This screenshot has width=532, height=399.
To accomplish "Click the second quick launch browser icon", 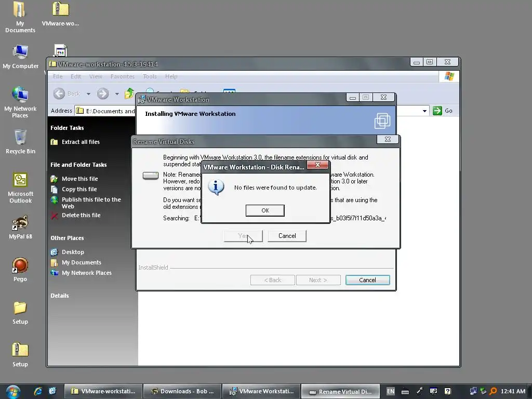I will (x=52, y=391).
